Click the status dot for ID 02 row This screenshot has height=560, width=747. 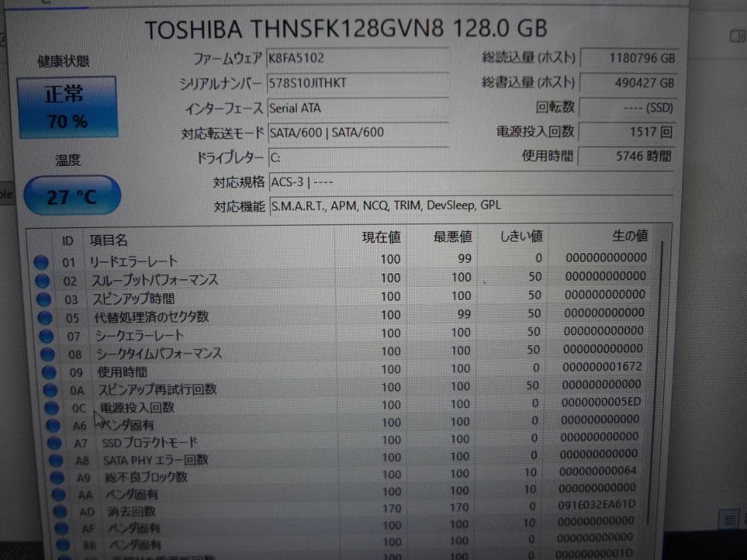42,281
